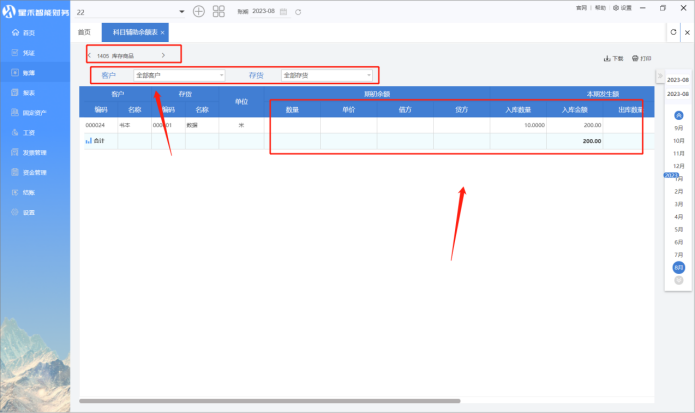Reload page with top-right refresh icon
The height and width of the screenshot is (413, 695).
[673, 32]
